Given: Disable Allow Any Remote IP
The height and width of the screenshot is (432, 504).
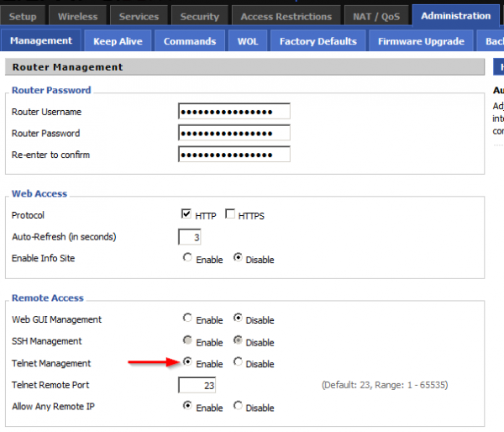Looking at the screenshot, I should tap(238, 407).
